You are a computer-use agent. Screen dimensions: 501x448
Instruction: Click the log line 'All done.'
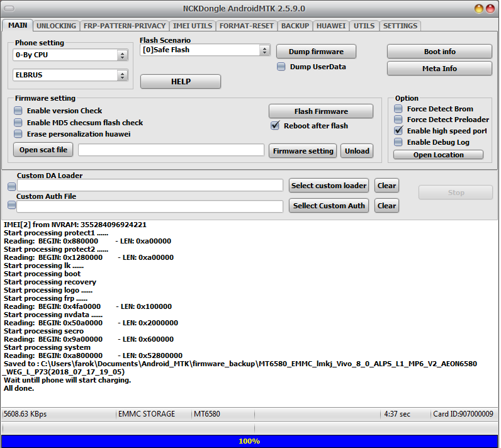coord(19,388)
